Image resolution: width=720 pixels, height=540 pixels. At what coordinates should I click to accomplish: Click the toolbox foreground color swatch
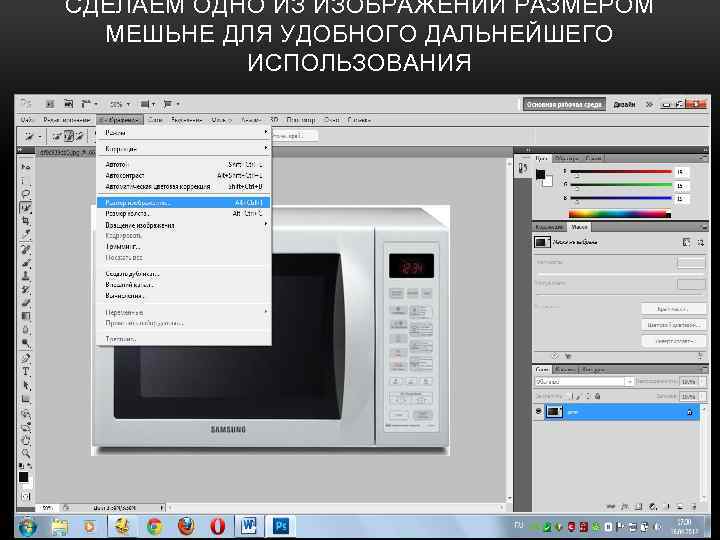23,477
